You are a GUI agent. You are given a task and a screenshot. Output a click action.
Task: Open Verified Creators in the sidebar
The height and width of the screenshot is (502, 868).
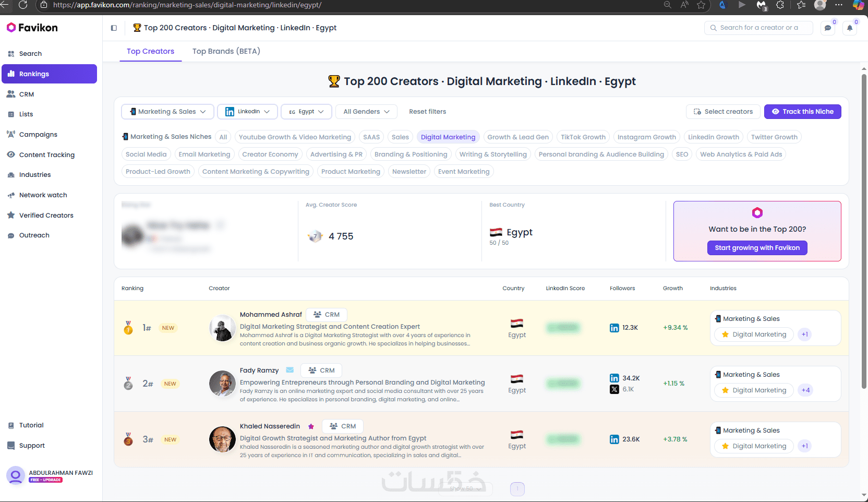point(49,216)
